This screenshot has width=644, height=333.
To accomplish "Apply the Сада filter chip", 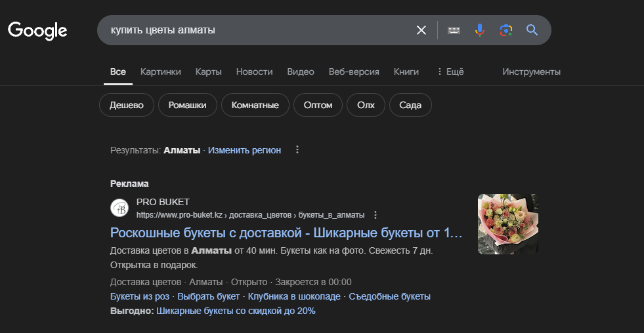I will tap(410, 105).
